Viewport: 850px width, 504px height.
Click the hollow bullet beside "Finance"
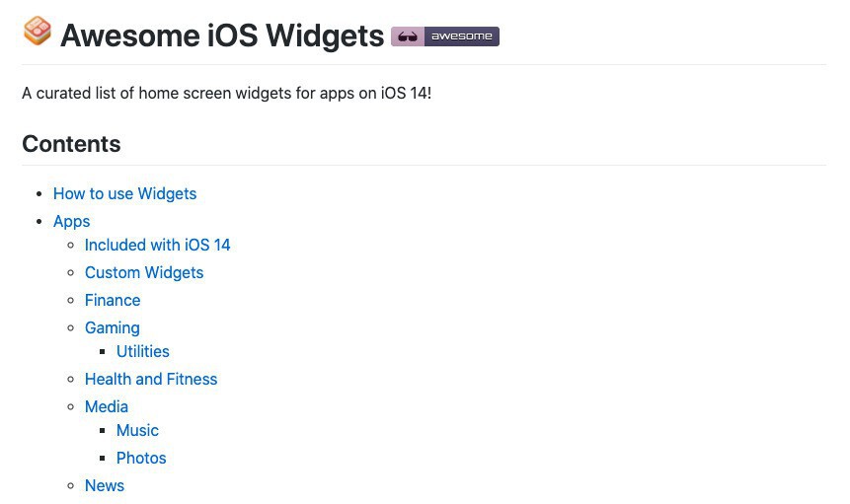tap(70, 301)
